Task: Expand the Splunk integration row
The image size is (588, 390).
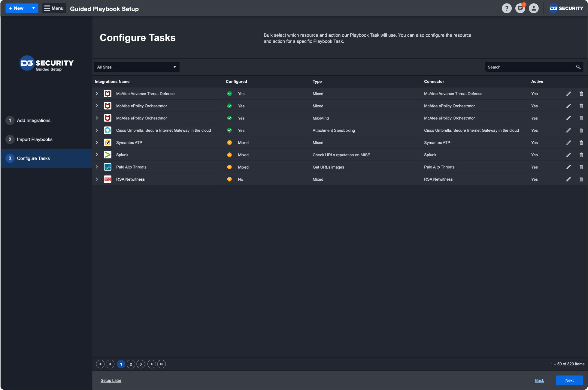Action: coord(97,155)
